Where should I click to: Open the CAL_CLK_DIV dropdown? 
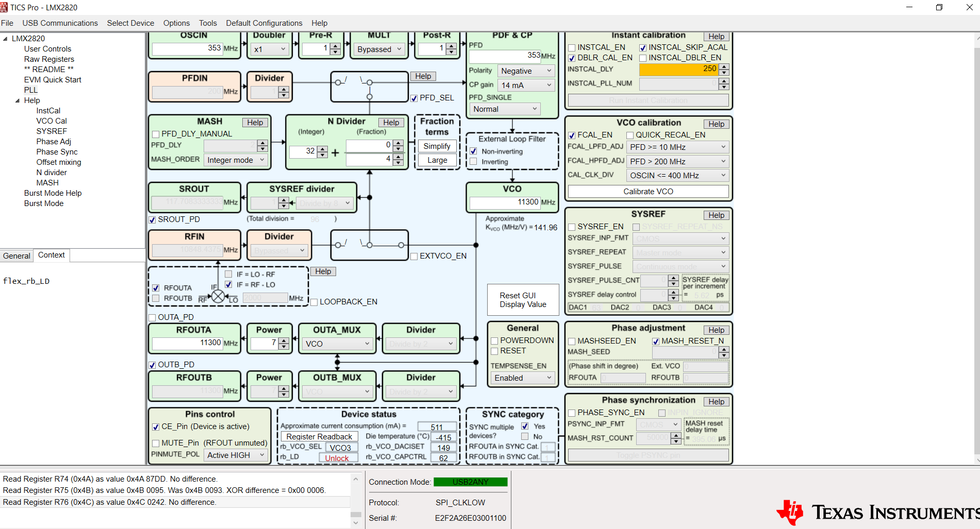[677, 175]
